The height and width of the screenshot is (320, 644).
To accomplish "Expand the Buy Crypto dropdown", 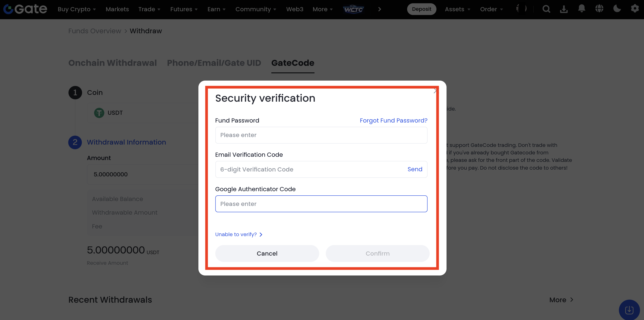I will click(76, 9).
